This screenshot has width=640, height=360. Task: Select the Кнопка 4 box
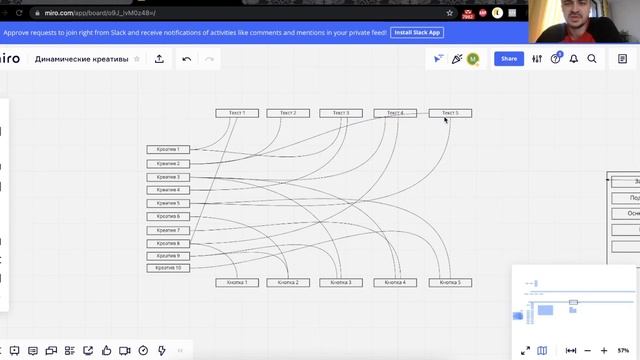395,282
